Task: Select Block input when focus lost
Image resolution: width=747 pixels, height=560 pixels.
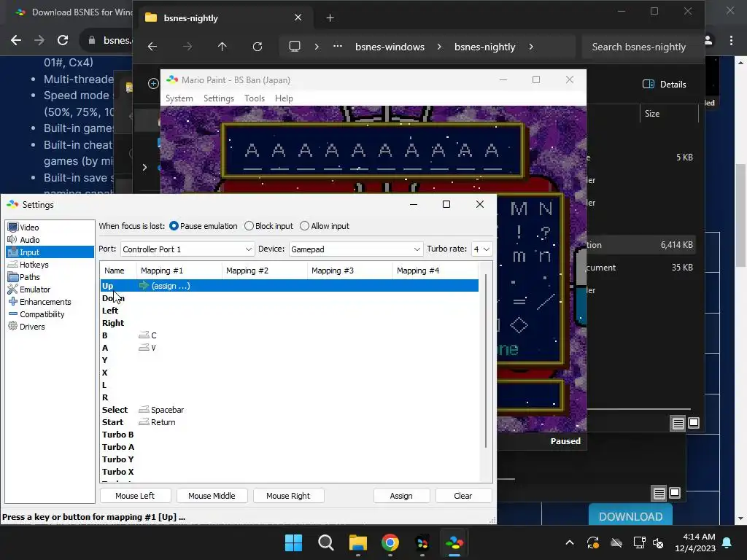Action: (268, 226)
